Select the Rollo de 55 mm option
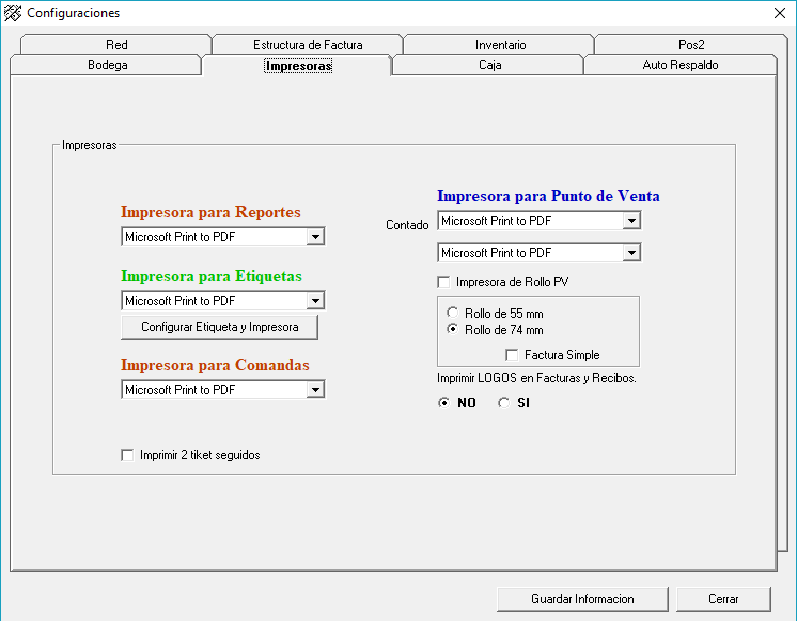Screen dimensions: 799x621 453,313
